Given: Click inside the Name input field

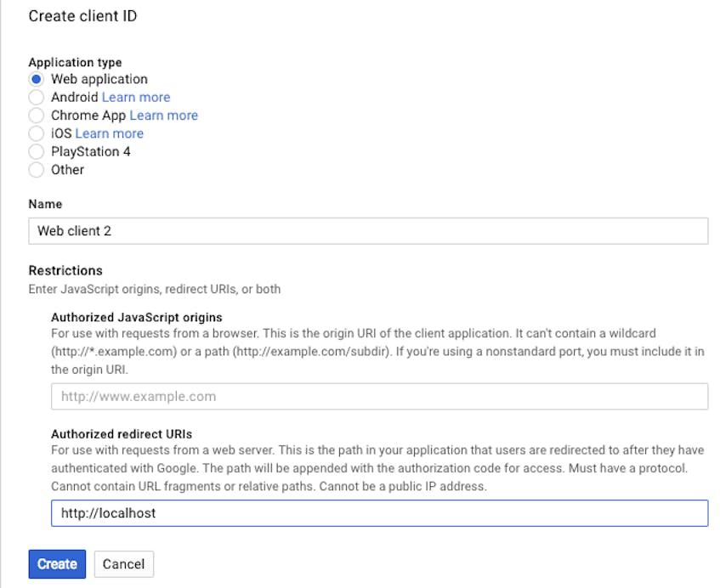Looking at the screenshot, I should (340, 230).
